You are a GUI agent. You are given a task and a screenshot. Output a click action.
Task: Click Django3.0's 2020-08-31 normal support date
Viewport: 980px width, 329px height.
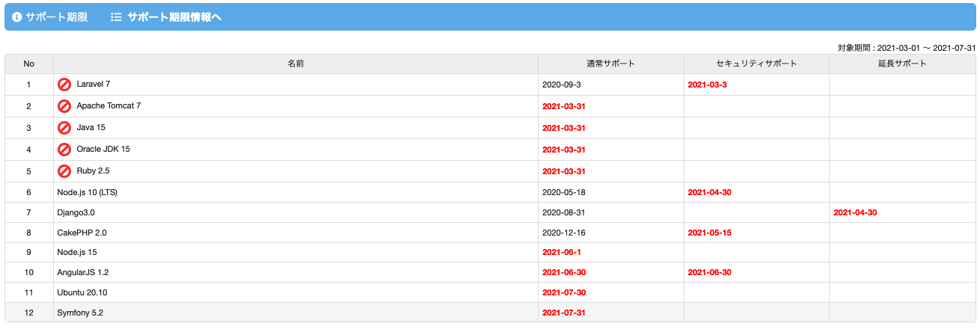(x=563, y=212)
